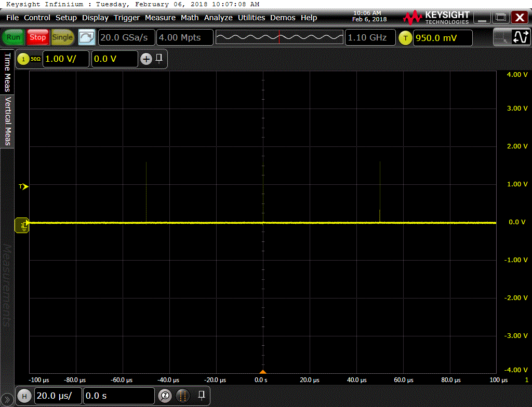This screenshot has width=532, height=407.
Task: Click the trigger edge slope icon
Action: point(520,37)
